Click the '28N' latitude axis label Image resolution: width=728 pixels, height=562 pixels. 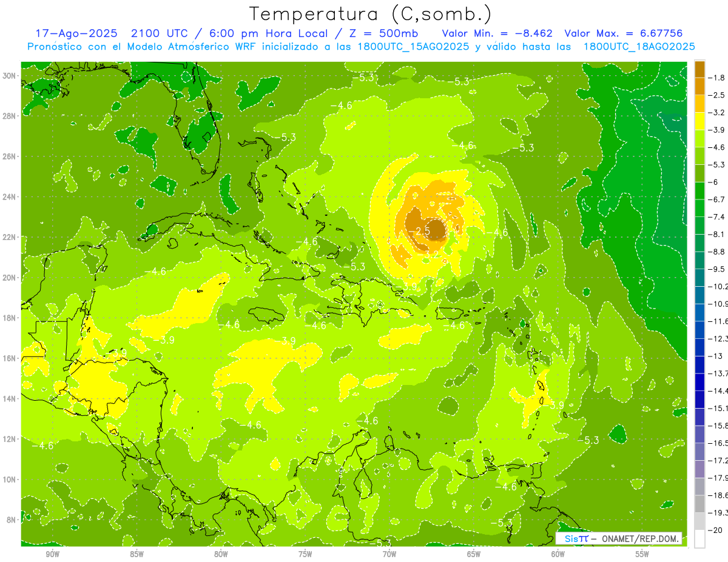(10, 116)
